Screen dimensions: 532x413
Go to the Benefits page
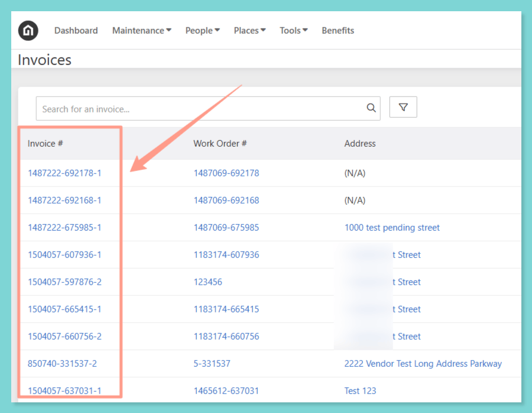pos(338,31)
